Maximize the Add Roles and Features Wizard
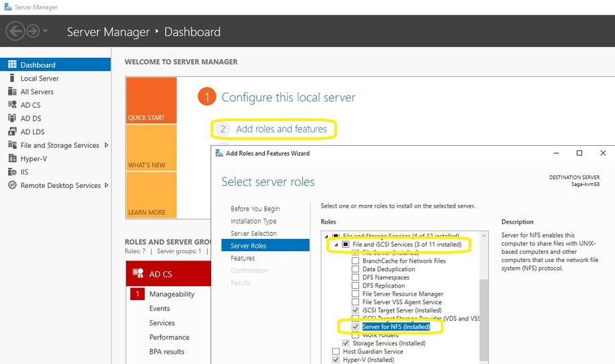Image resolution: width=615 pixels, height=364 pixels. tap(579, 153)
